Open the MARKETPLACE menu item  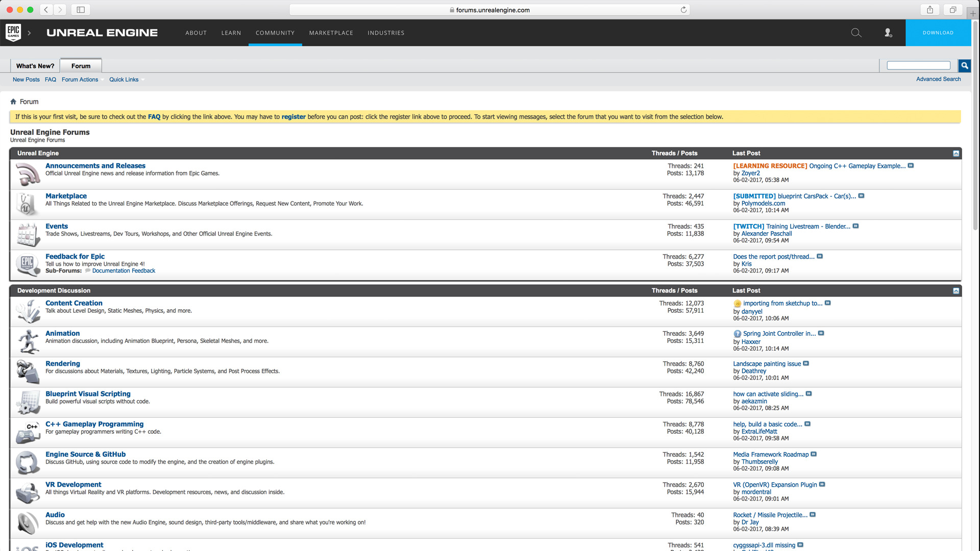click(331, 33)
